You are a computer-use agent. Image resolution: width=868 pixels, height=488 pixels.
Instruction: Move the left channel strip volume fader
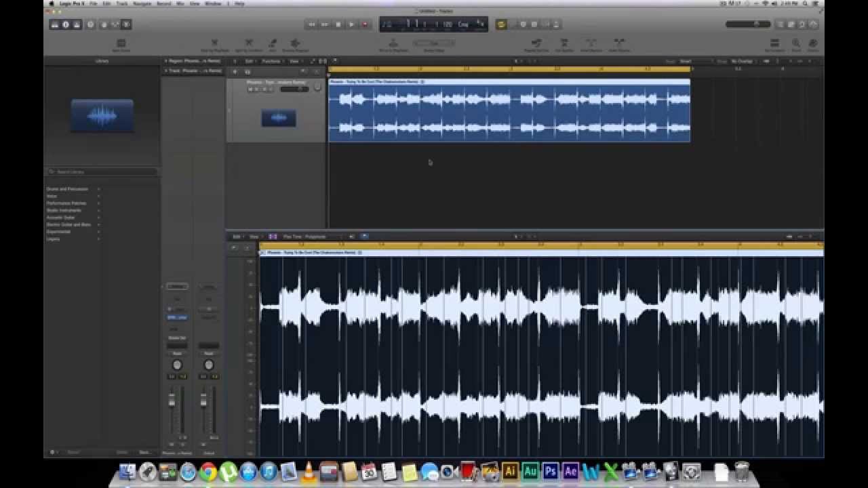[172, 403]
